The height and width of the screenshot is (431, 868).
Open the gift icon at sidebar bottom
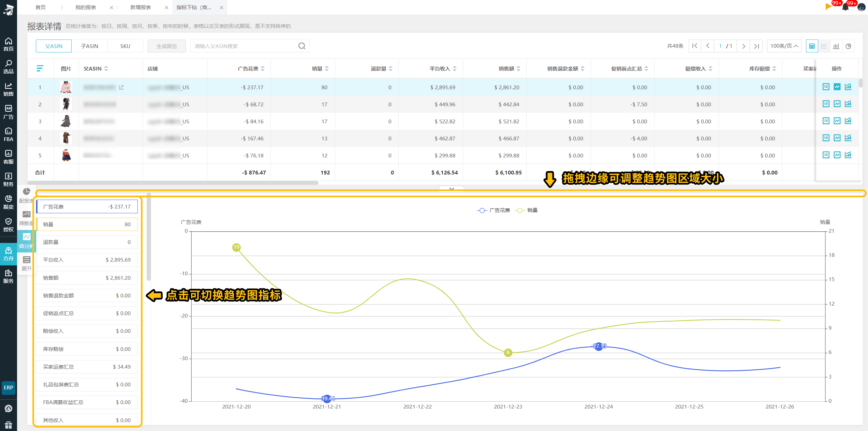pyautogui.click(x=8, y=425)
